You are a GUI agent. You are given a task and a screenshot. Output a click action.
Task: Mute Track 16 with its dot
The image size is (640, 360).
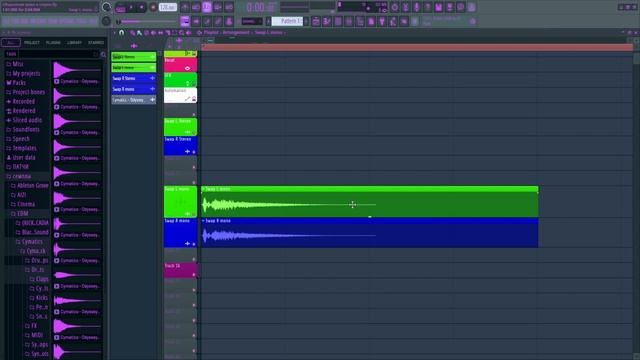(x=194, y=275)
